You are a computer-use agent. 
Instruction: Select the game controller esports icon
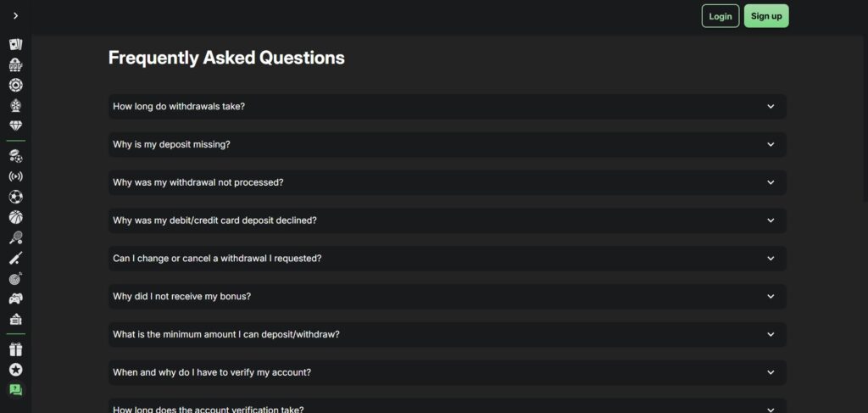(15, 299)
